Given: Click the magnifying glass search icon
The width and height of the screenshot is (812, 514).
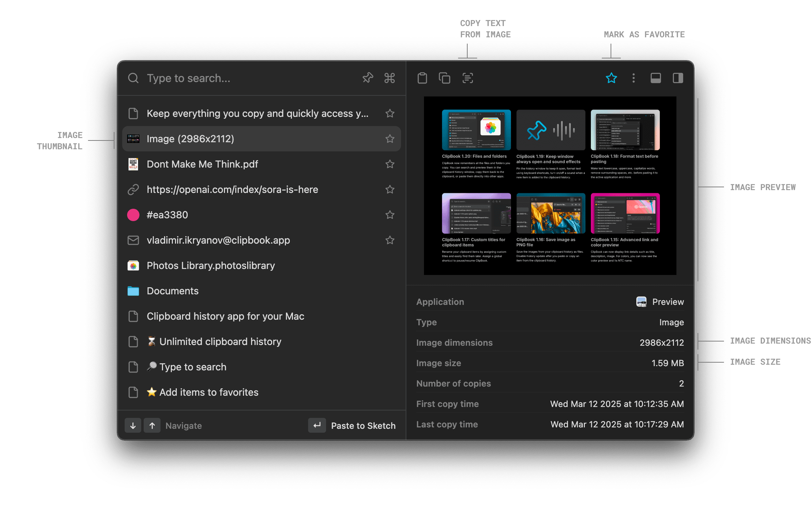Looking at the screenshot, I should (133, 78).
